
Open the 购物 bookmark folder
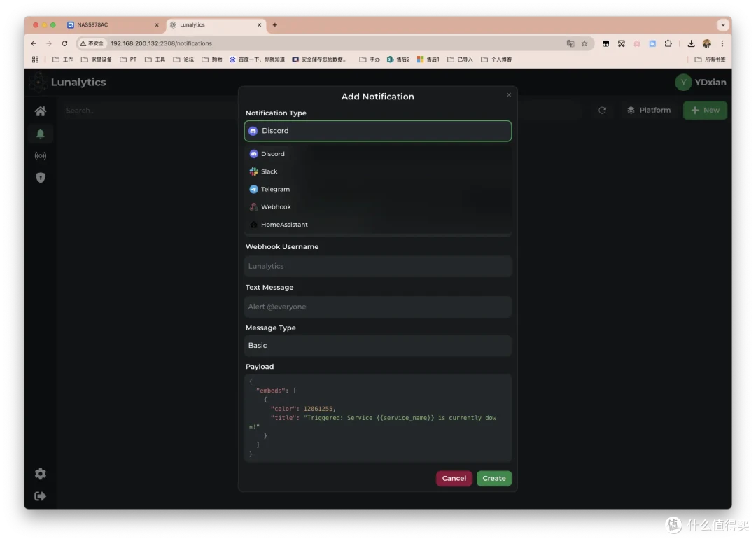tap(212, 59)
